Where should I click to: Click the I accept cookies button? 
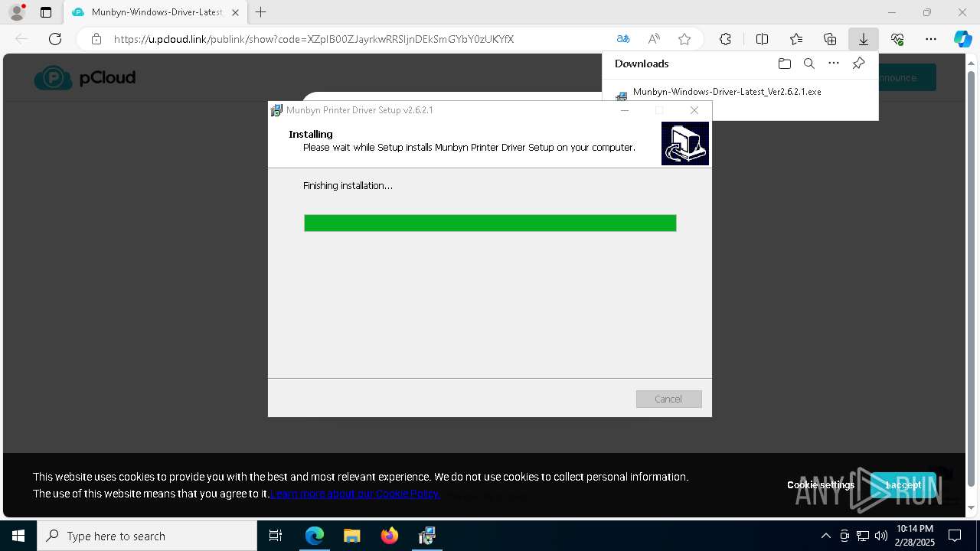tap(903, 484)
